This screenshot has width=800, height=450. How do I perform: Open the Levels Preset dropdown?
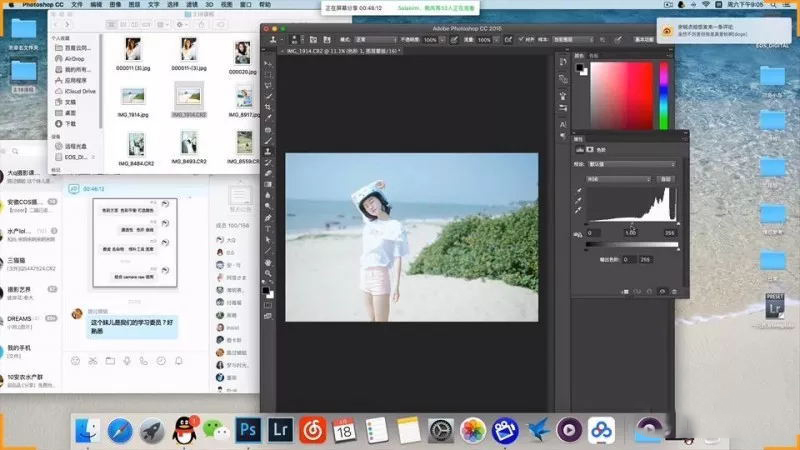(632, 164)
